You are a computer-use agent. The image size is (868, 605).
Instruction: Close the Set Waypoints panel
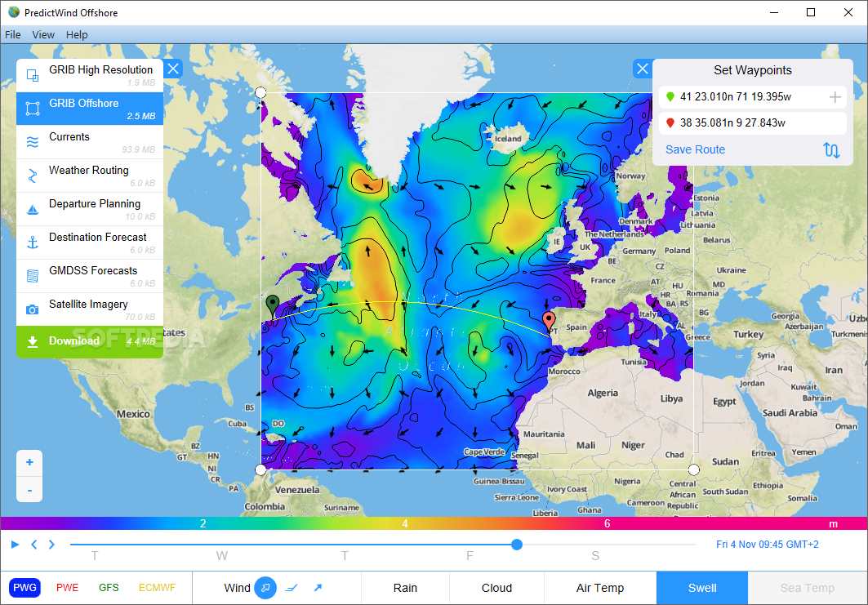(642, 69)
